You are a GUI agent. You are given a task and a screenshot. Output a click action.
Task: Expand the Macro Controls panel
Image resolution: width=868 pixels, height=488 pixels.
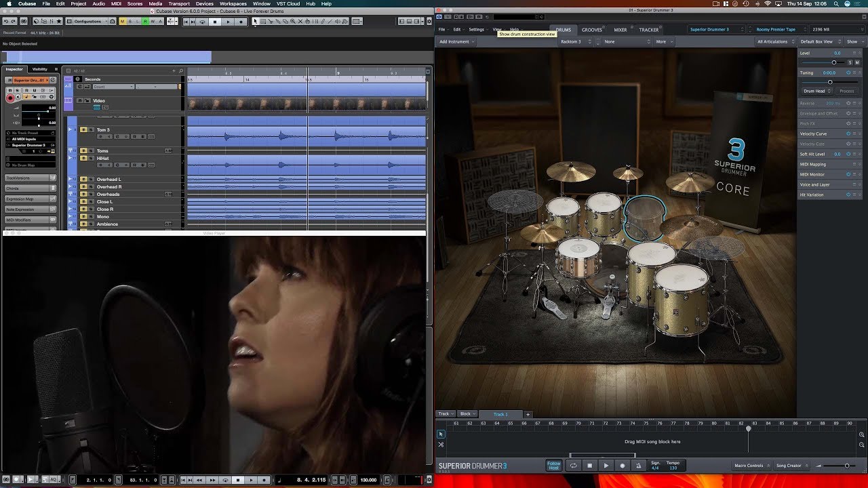tap(751, 466)
